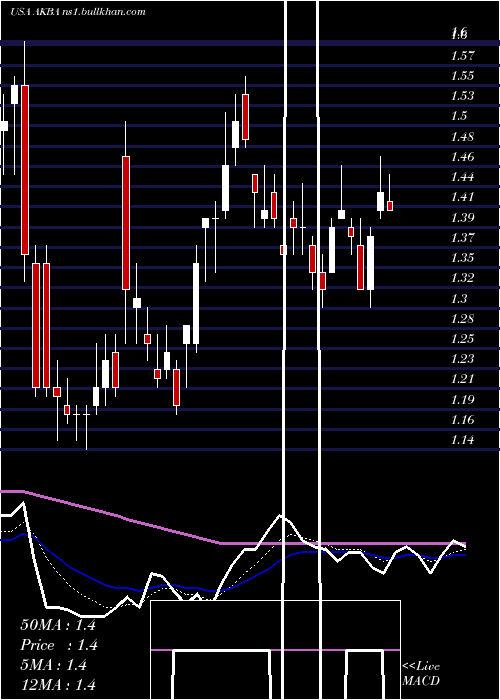Click the 1.3 price axis label
Image resolution: width=500 pixels, height=700 pixels.
[x=459, y=299]
